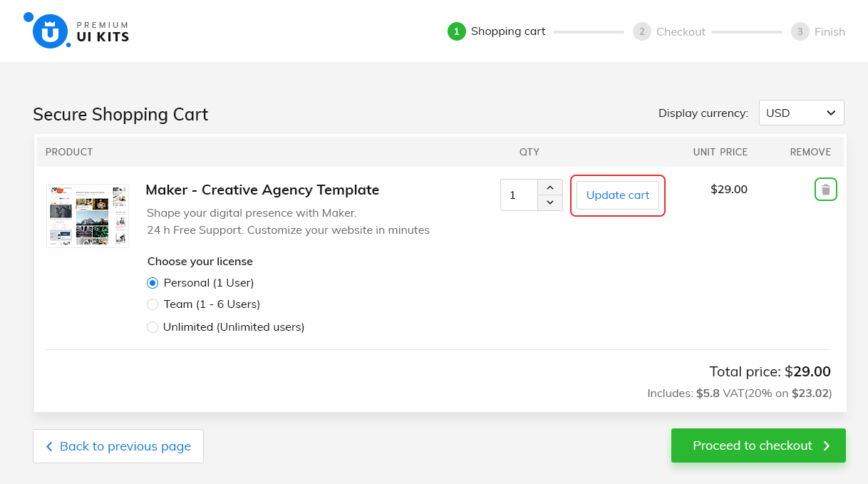This screenshot has width=868, height=484.
Task: Click Proceed to checkout button
Action: click(758, 446)
